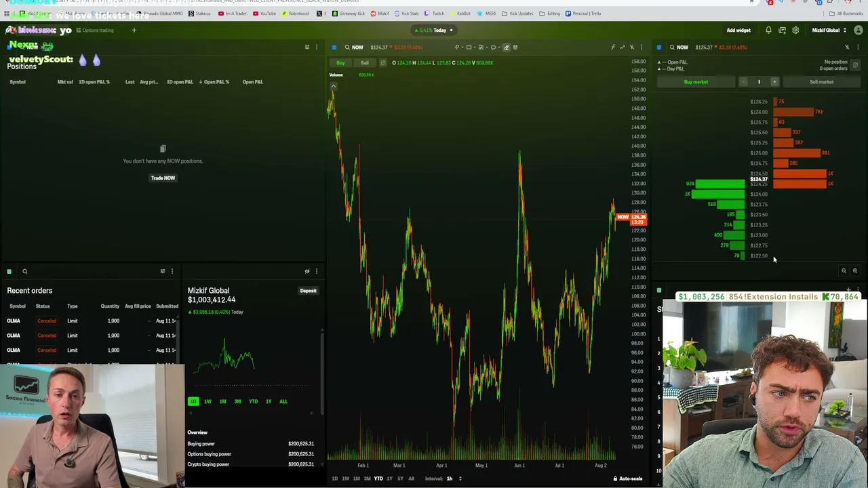Add a new layout tab with plus
868x488 pixels.
(134, 30)
